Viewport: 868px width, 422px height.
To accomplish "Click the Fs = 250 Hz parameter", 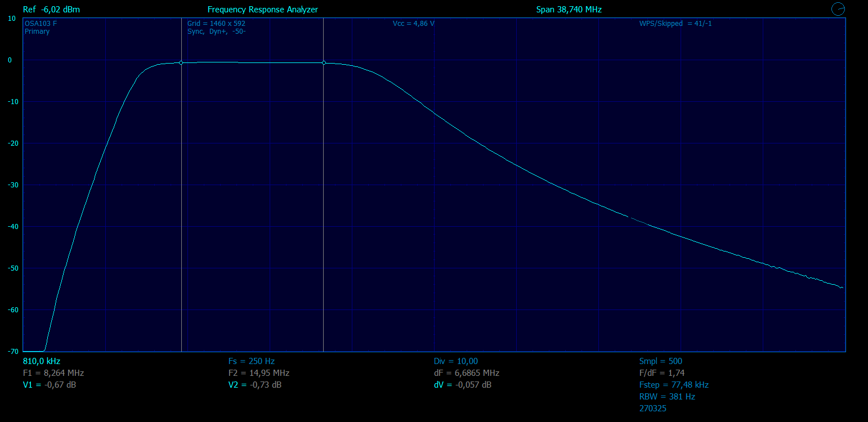I will coord(252,361).
